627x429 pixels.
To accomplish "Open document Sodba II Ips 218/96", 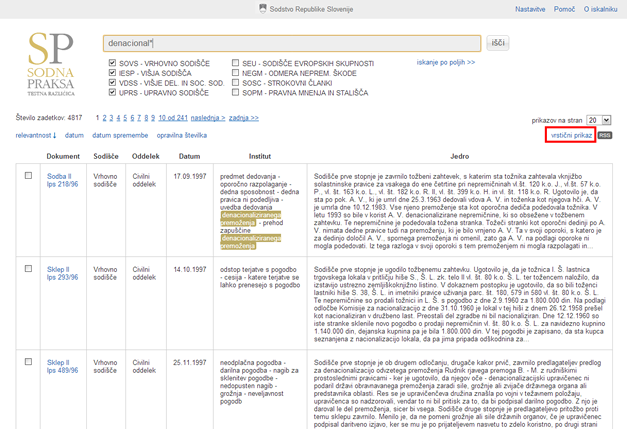I will 62,180.
